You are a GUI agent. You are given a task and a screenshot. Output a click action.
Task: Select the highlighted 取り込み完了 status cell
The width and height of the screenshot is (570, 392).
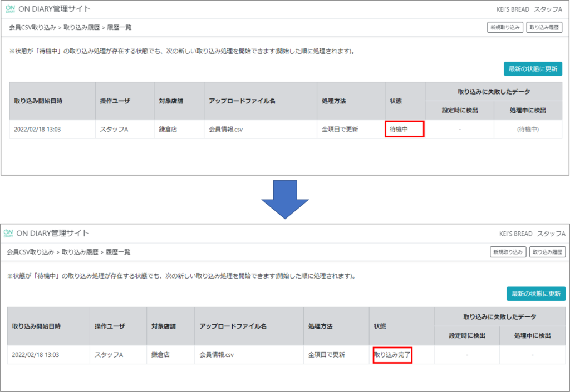point(392,354)
